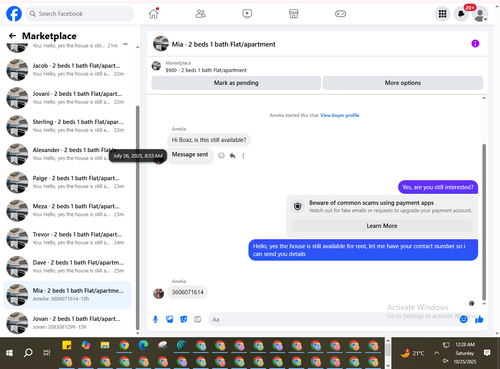Record a voice clip with microphone
This screenshot has width=500, height=369.
155,319
